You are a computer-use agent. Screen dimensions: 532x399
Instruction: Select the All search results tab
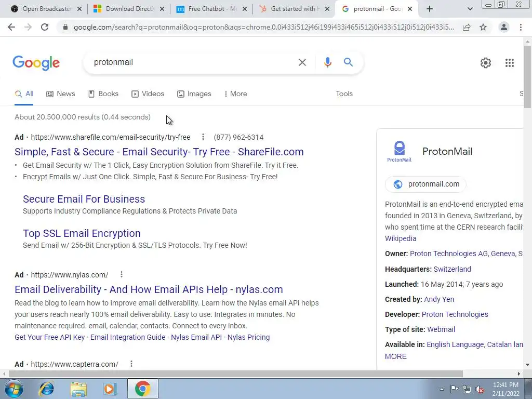(24, 94)
